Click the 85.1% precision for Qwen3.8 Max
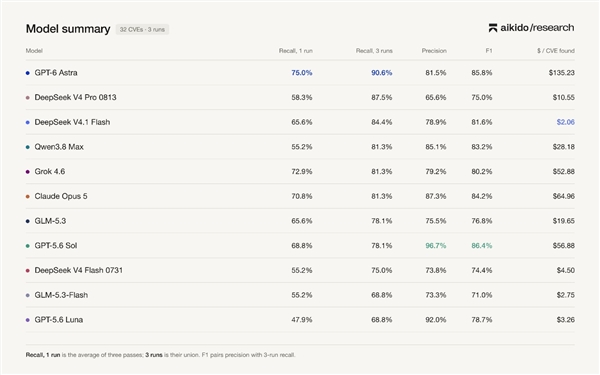Image resolution: width=600 pixels, height=375 pixels. (435, 147)
